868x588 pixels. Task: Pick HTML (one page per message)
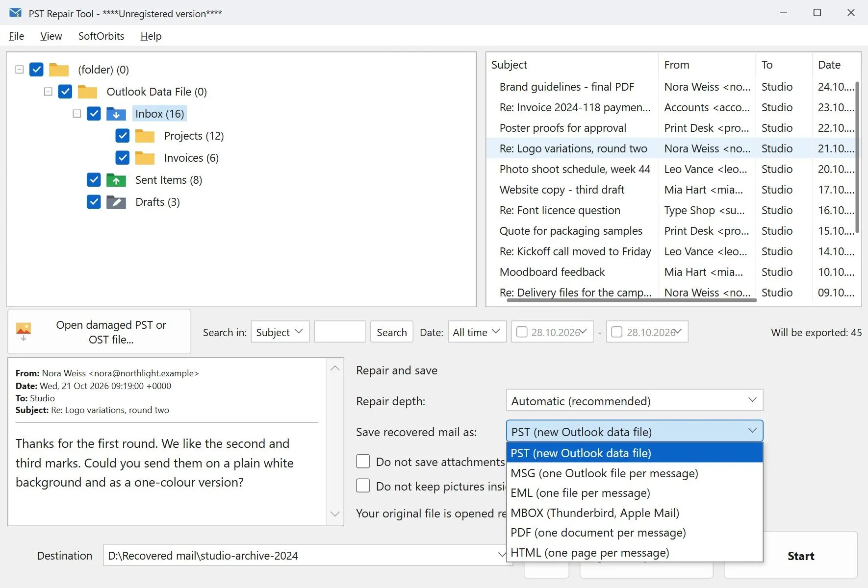(x=635, y=552)
